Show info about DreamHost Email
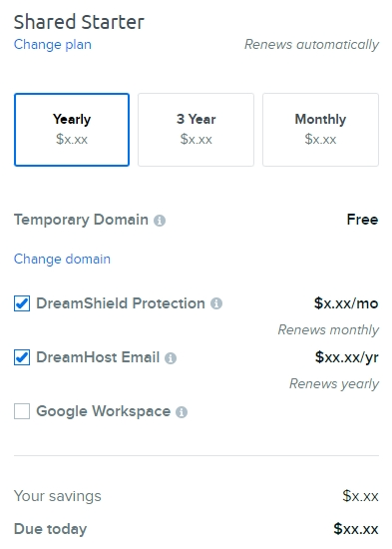 (x=171, y=358)
